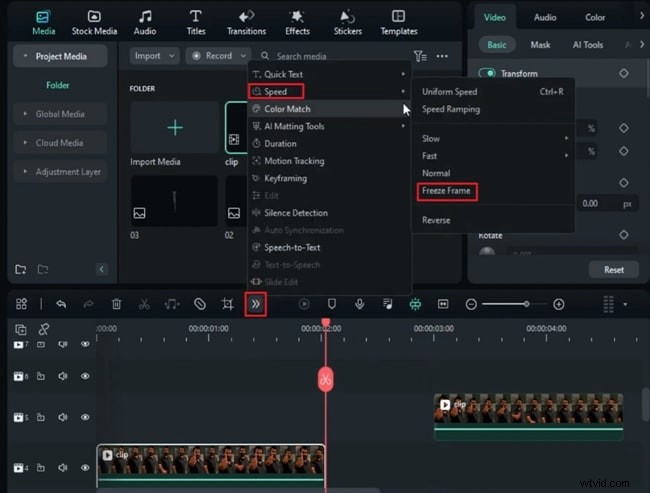The image size is (650, 493).
Task: Open the Effects tab
Action: [297, 23]
